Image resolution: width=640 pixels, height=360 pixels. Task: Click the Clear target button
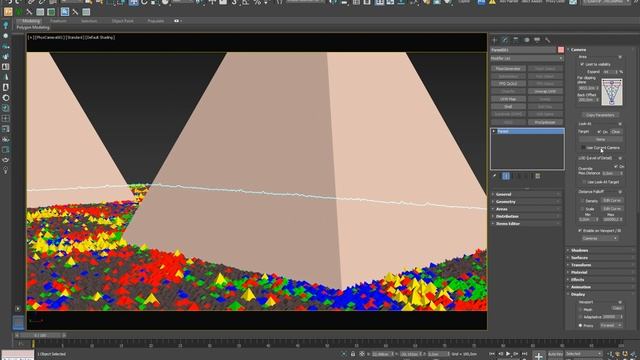[616, 132]
